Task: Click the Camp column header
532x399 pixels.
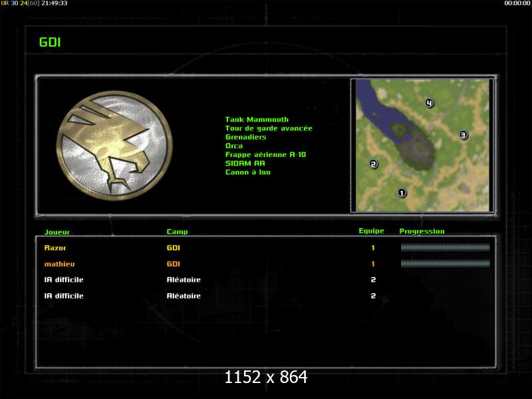Action: [x=177, y=231]
